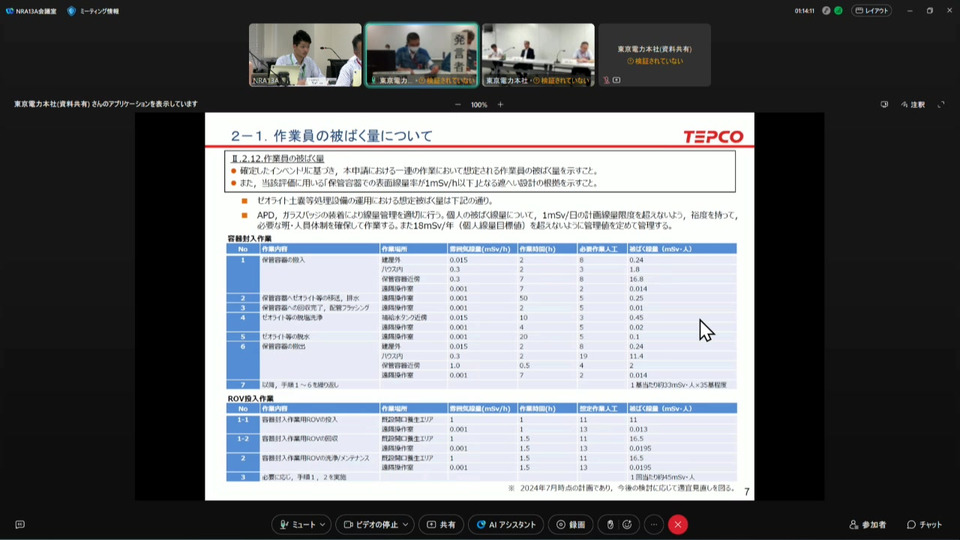The width and height of the screenshot is (960, 540).
Task: Click the captions icon at bottom left
Action: (20, 525)
